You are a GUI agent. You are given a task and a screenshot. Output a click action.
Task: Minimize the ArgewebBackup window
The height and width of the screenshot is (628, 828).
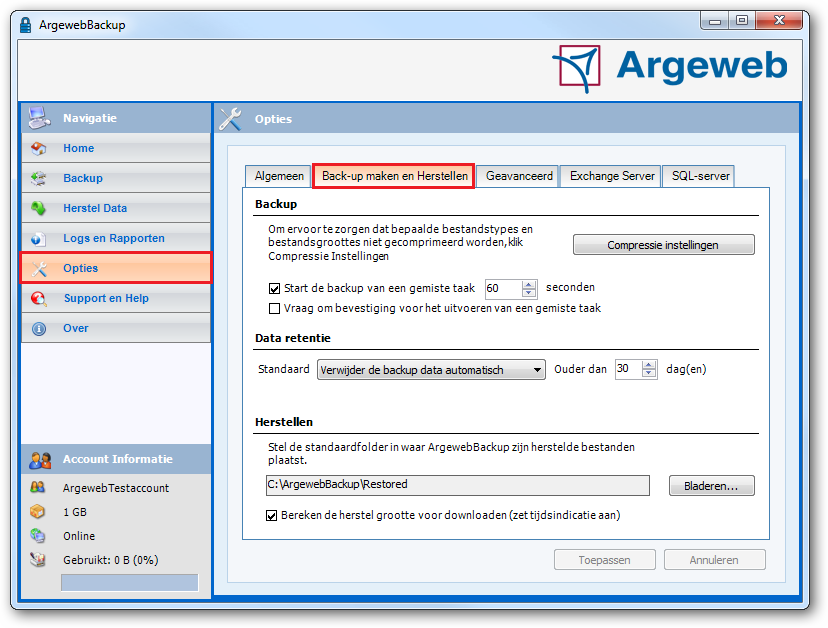pos(715,21)
